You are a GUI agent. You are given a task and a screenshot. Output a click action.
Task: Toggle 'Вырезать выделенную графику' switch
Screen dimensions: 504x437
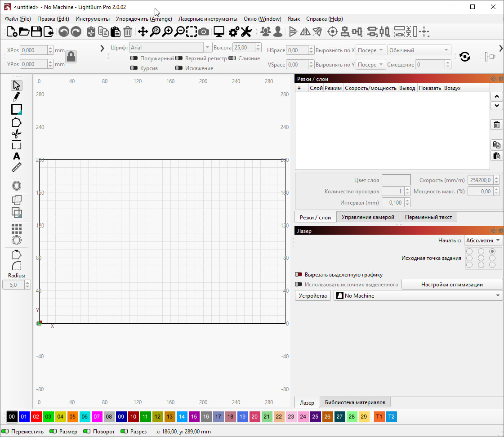tap(299, 274)
